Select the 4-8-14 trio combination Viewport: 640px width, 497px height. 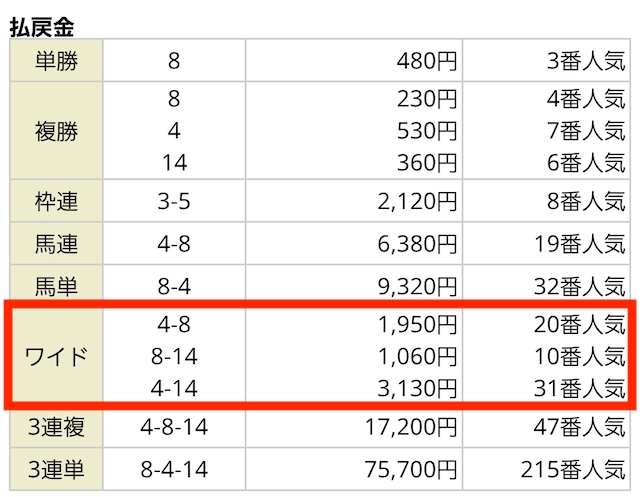pyautogui.click(x=174, y=427)
